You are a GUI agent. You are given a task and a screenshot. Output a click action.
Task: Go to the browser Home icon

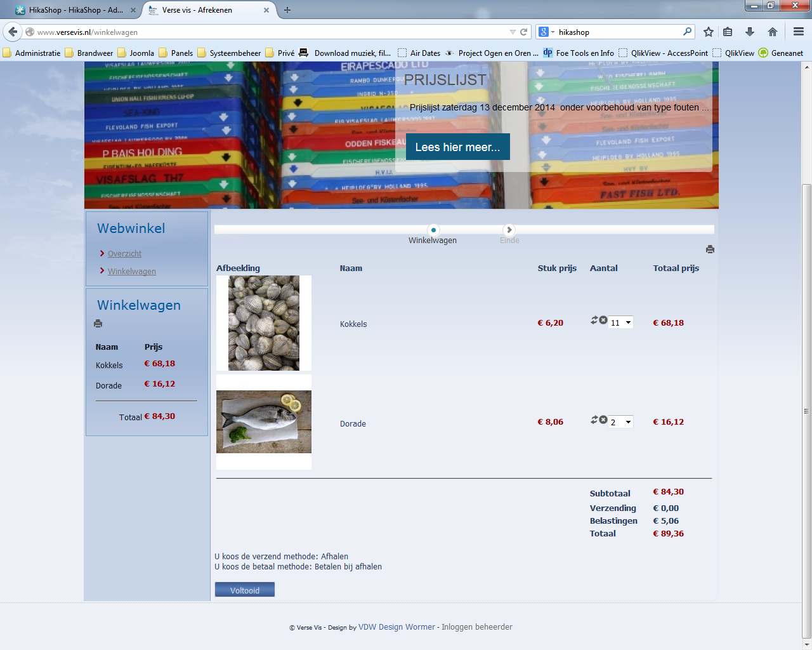(x=773, y=32)
